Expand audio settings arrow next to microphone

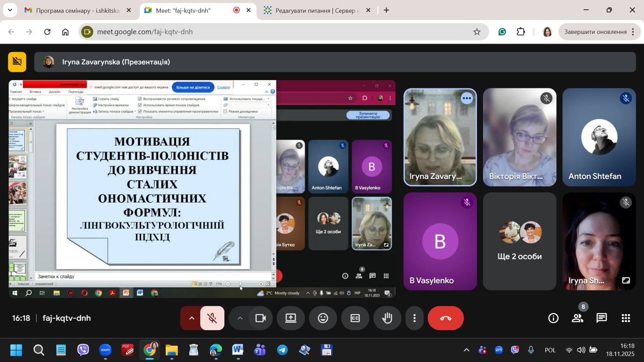pos(191,318)
